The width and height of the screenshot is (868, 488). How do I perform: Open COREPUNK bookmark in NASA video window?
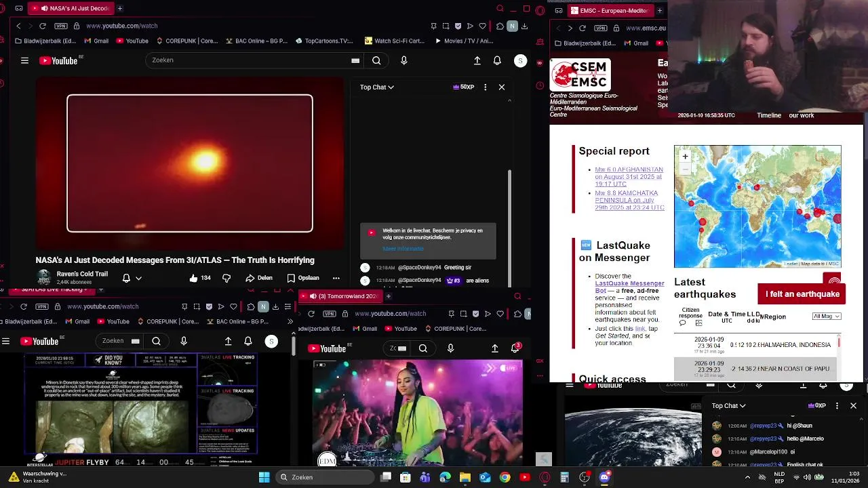click(x=186, y=41)
